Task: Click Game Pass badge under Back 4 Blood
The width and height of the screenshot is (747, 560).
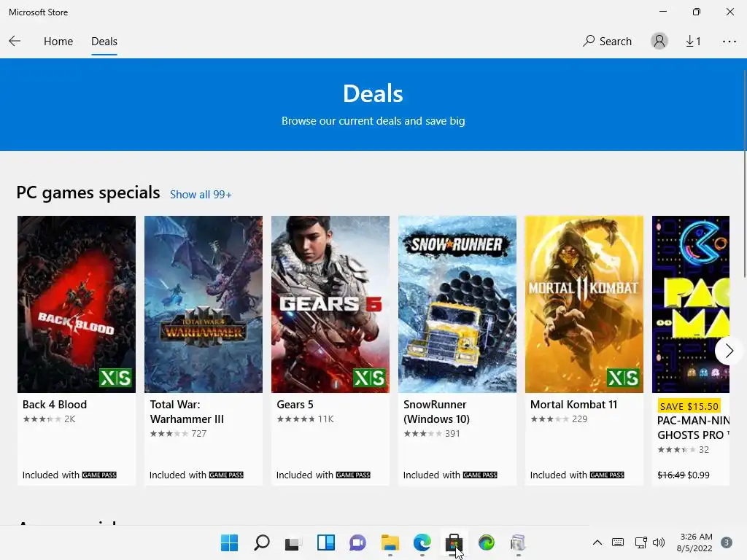Action: [99, 475]
